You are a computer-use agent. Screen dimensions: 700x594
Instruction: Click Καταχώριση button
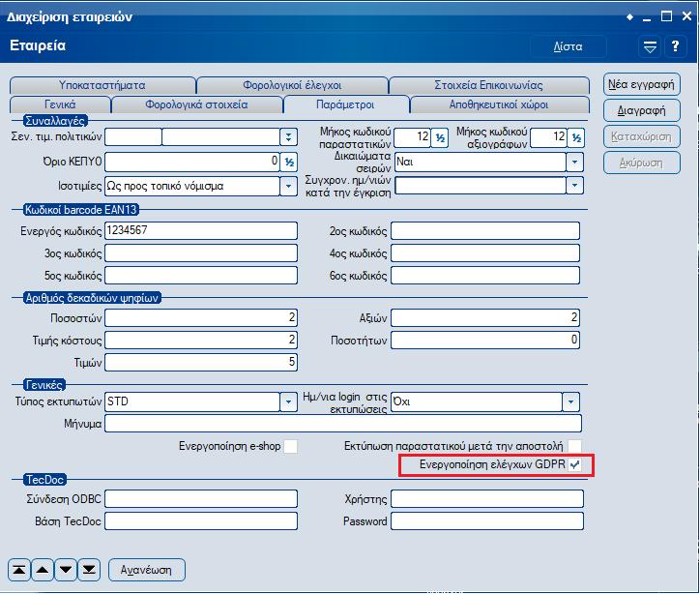click(x=642, y=136)
